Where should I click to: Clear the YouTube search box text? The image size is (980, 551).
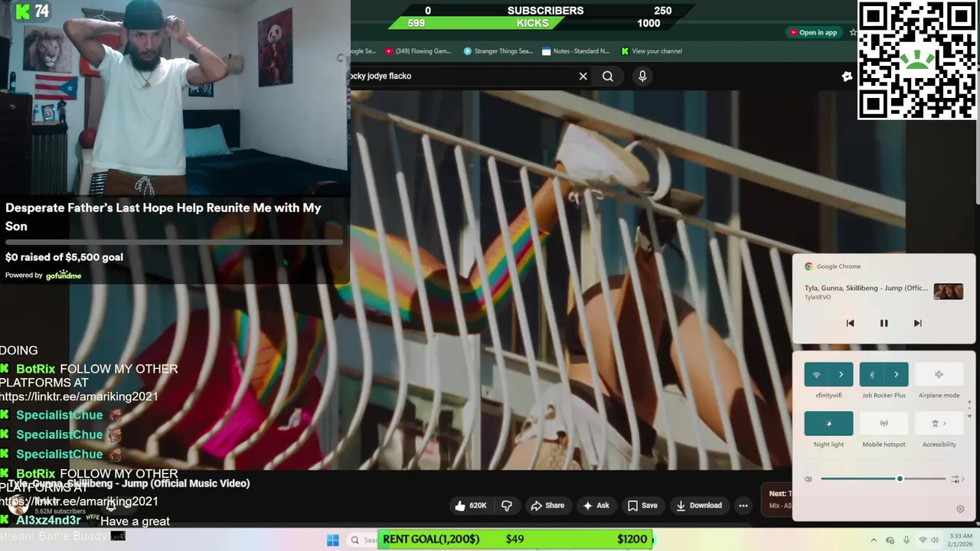(x=583, y=76)
